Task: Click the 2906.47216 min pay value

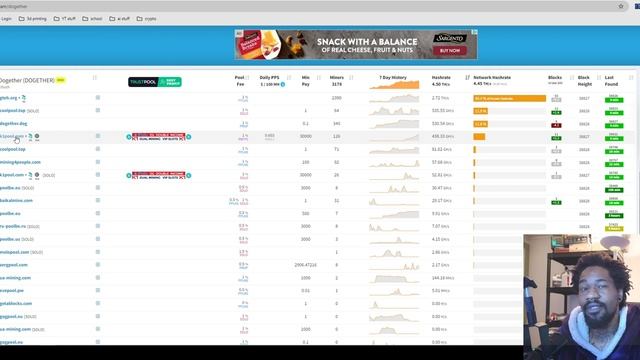Action: pos(305,265)
